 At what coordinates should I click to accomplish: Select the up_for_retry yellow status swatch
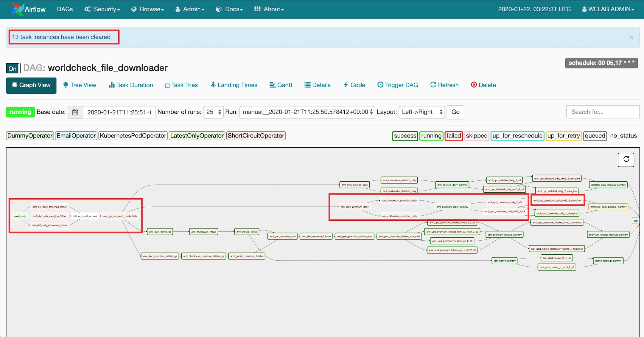pos(563,136)
